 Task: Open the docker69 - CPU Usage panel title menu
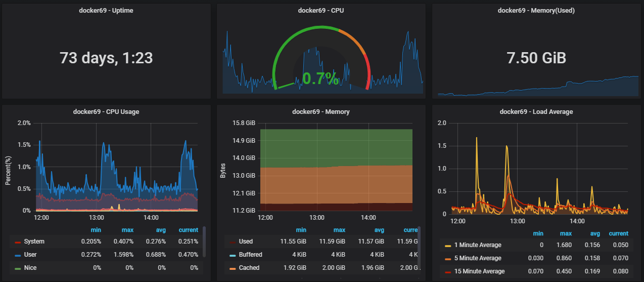tap(106, 111)
